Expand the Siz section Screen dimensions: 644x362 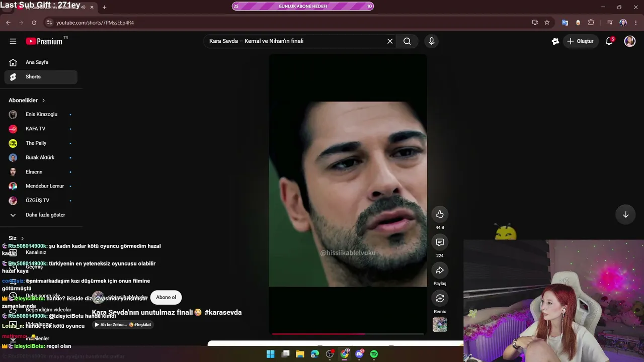[x=16, y=238]
